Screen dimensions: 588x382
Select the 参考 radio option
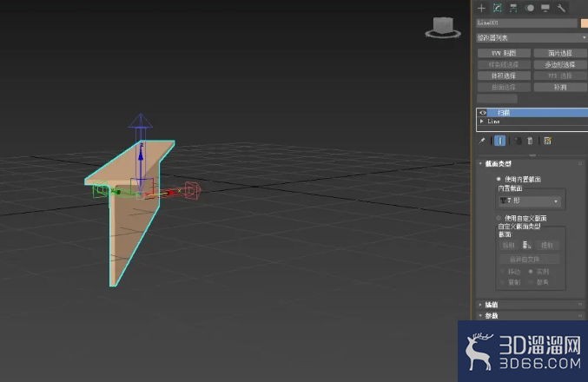[531, 282]
